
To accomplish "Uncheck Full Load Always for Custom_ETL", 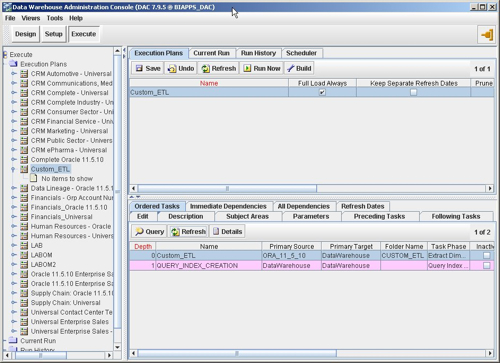I will coord(322,92).
